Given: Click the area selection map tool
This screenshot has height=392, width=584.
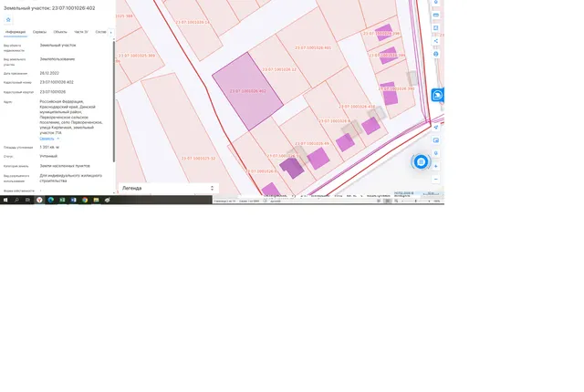Looking at the screenshot, I should coord(436,28).
